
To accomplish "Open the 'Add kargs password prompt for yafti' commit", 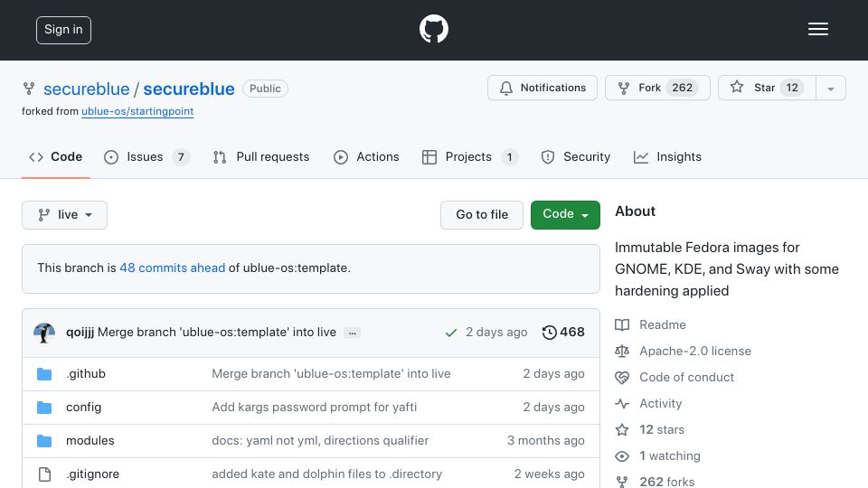I will tap(315, 408).
